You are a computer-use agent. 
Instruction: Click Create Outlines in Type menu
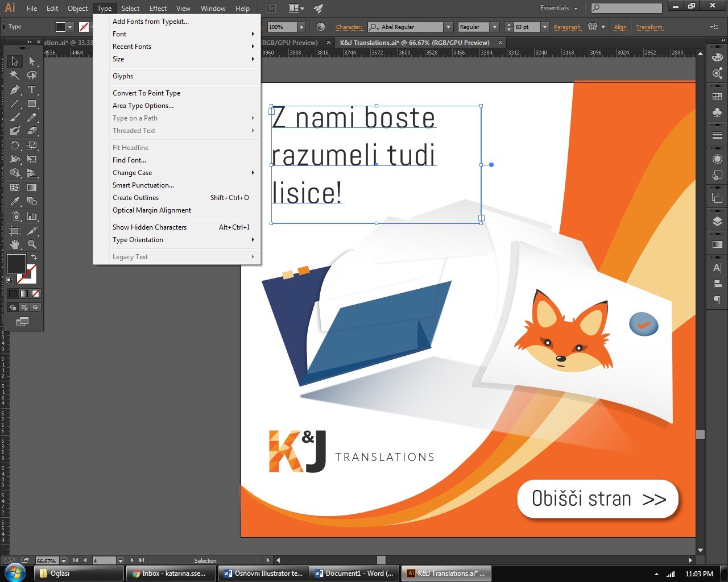[x=135, y=198]
